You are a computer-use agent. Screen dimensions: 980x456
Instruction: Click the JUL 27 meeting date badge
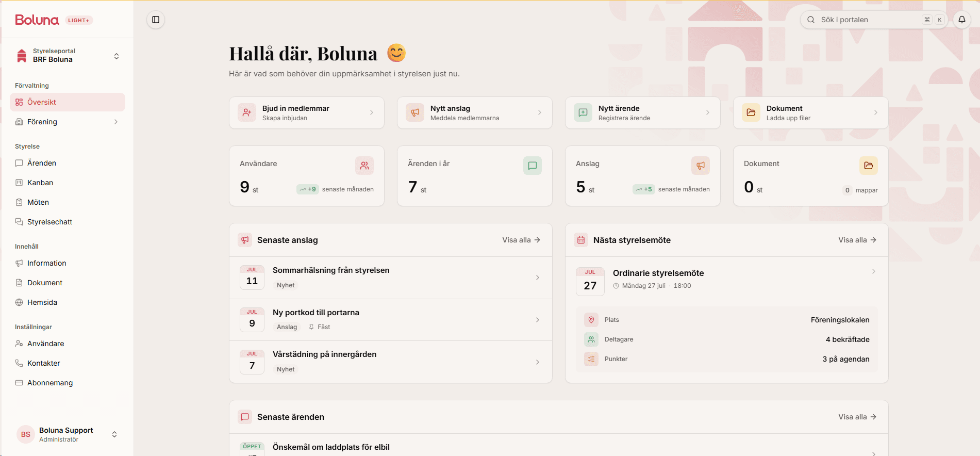(x=590, y=282)
